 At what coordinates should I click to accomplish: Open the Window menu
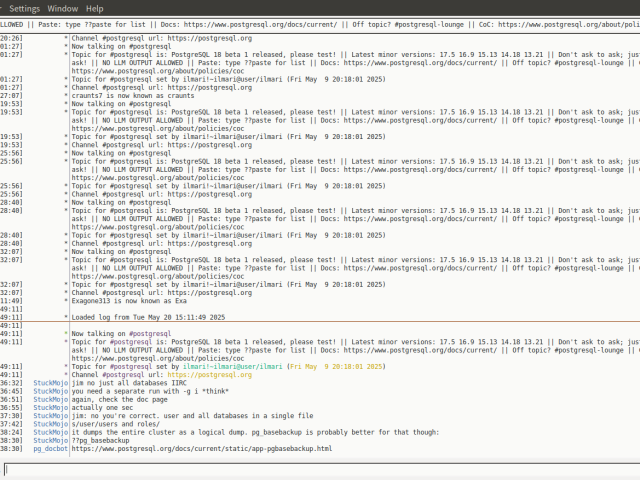(63, 8)
